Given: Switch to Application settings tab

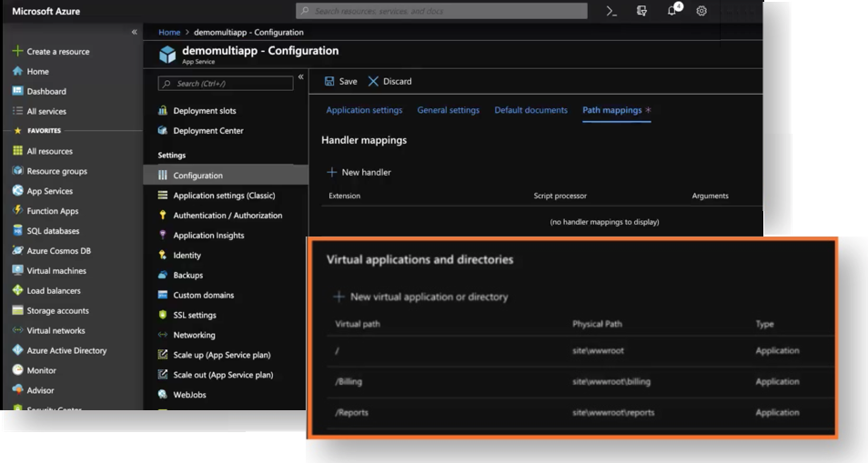Looking at the screenshot, I should click(x=364, y=110).
